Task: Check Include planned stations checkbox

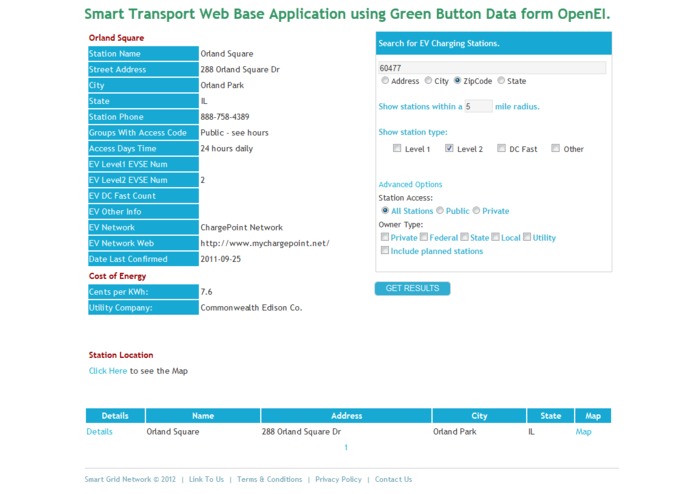Action: (385, 250)
